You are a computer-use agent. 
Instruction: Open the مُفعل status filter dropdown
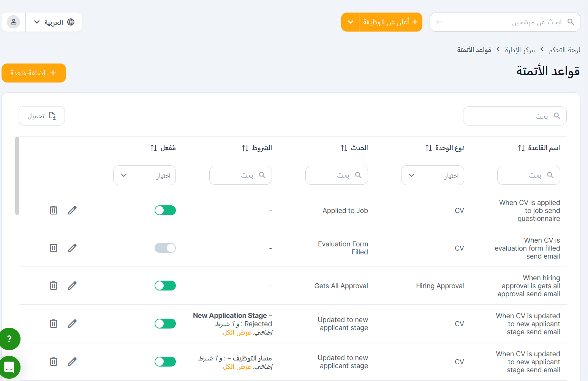click(x=144, y=175)
